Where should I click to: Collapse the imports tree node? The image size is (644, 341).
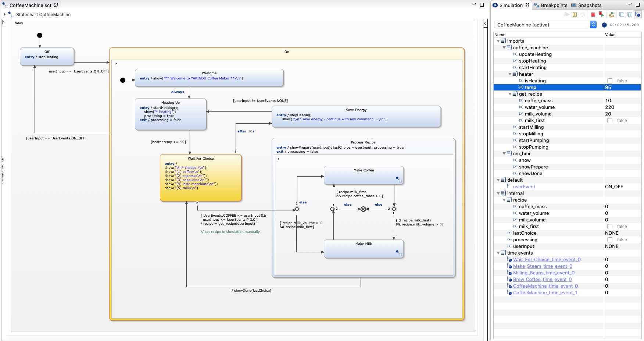(x=498, y=41)
